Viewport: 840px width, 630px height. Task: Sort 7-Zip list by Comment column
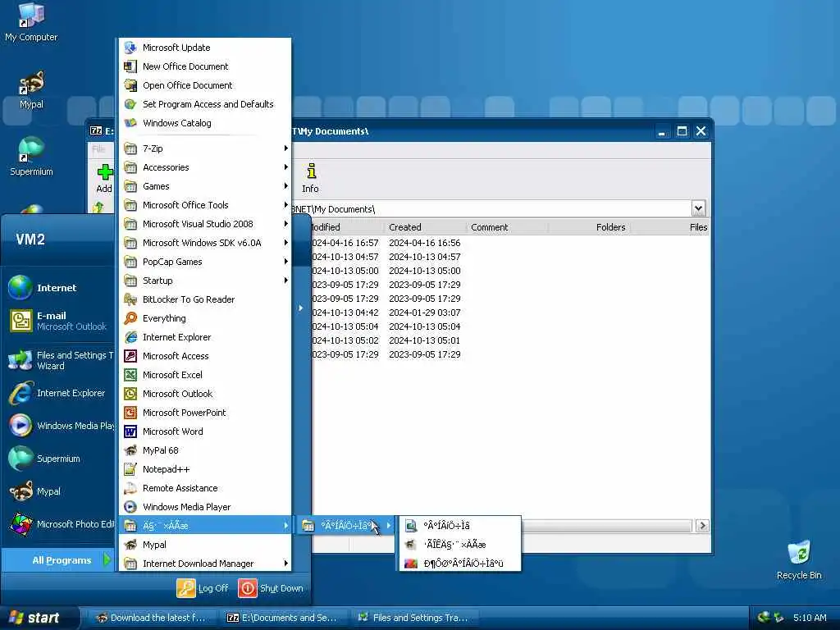[507, 227]
